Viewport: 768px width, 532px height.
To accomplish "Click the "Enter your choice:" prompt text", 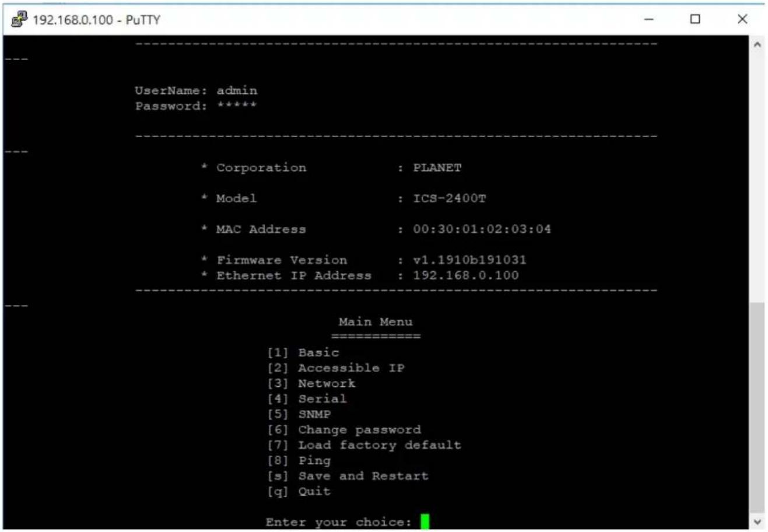I will 339,522.
